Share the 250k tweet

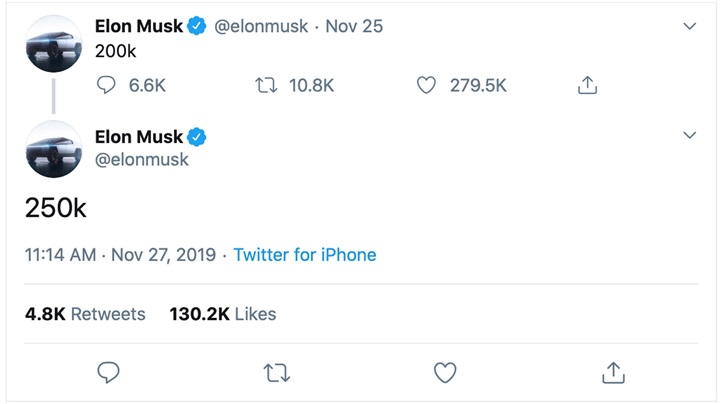614,373
